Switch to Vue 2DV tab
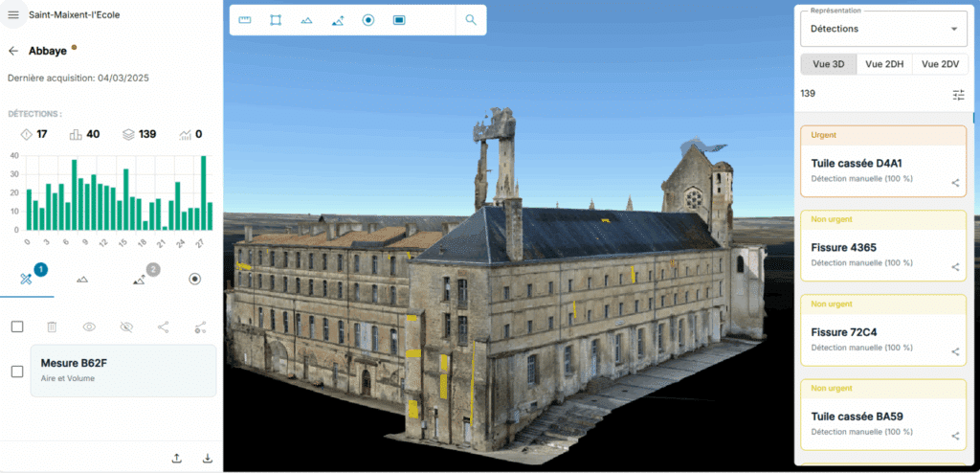The height and width of the screenshot is (473, 980). [x=940, y=64]
